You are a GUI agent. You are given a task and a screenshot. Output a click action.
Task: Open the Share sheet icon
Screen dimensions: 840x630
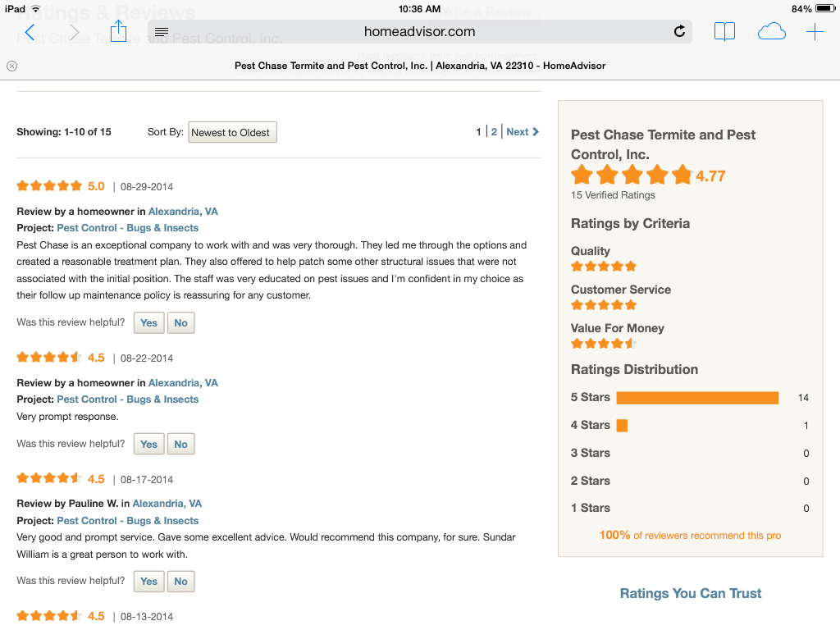pyautogui.click(x=118, y=32)
